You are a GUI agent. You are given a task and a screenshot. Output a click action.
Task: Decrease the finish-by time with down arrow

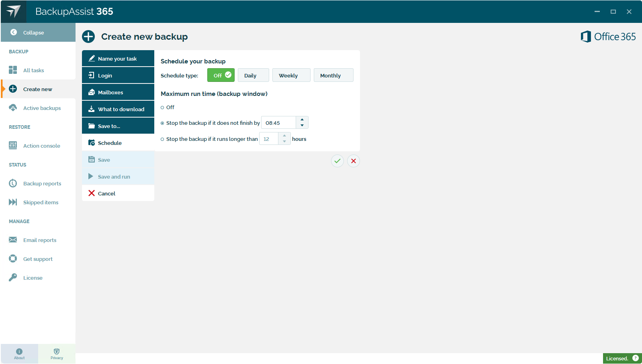[302, 125]
